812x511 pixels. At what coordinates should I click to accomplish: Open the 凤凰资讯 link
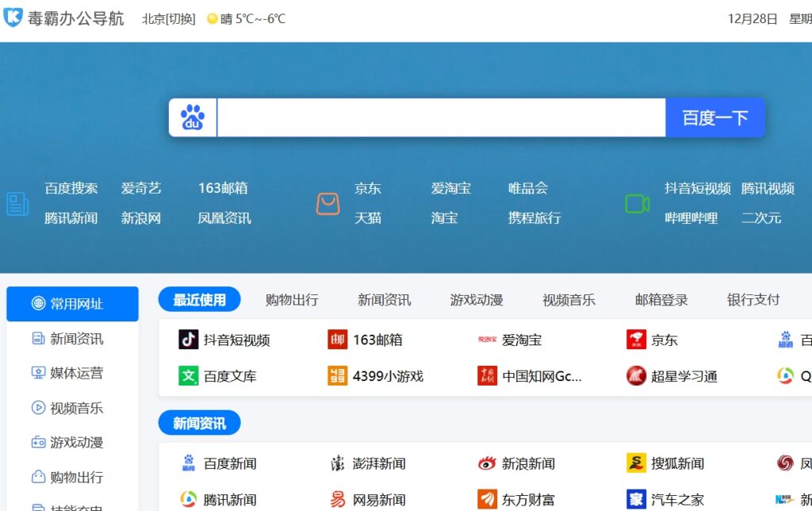[x=224, y=218]
